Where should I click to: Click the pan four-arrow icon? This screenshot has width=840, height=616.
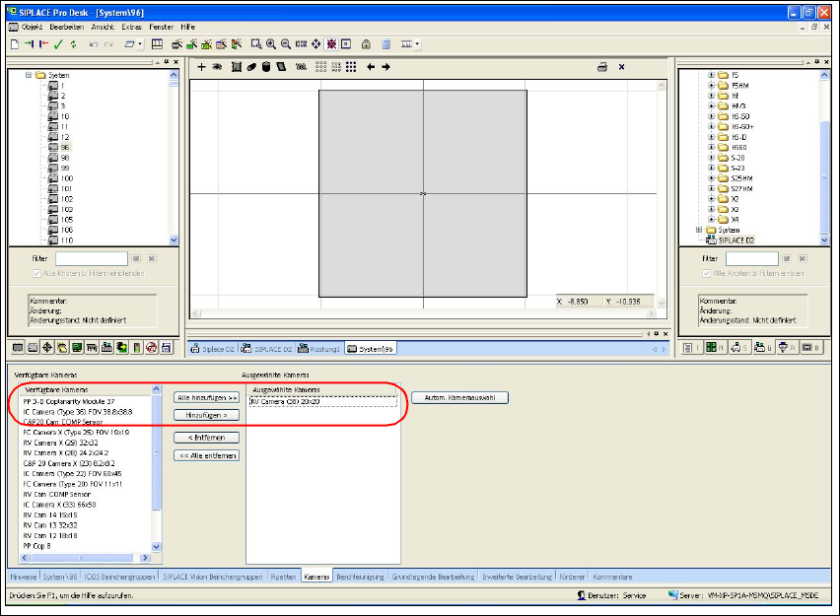316,44
